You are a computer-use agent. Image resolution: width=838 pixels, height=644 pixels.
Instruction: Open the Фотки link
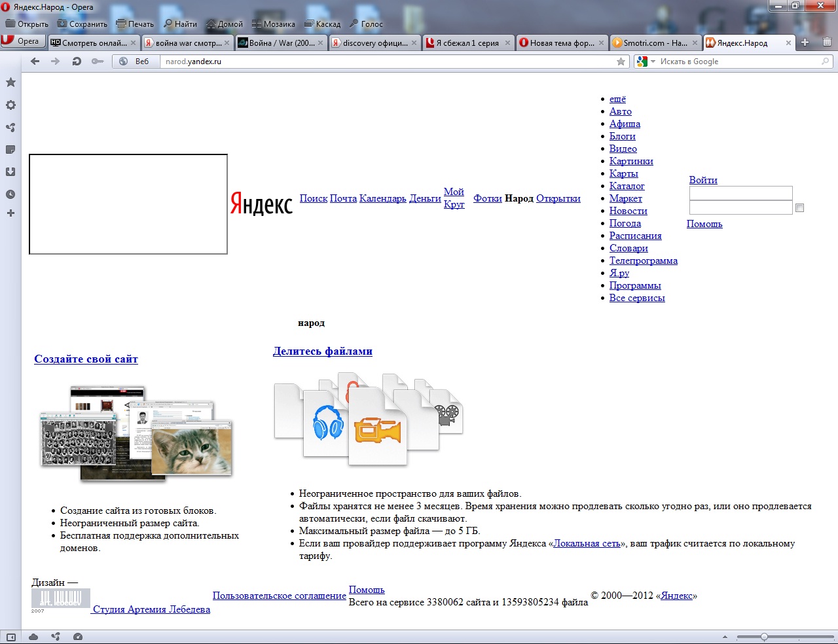pyautogui.click(x=488, y=198)
